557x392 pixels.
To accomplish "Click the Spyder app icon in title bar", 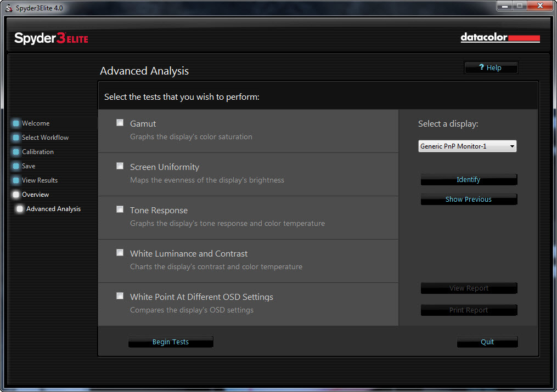I will [x=9, y=7].
